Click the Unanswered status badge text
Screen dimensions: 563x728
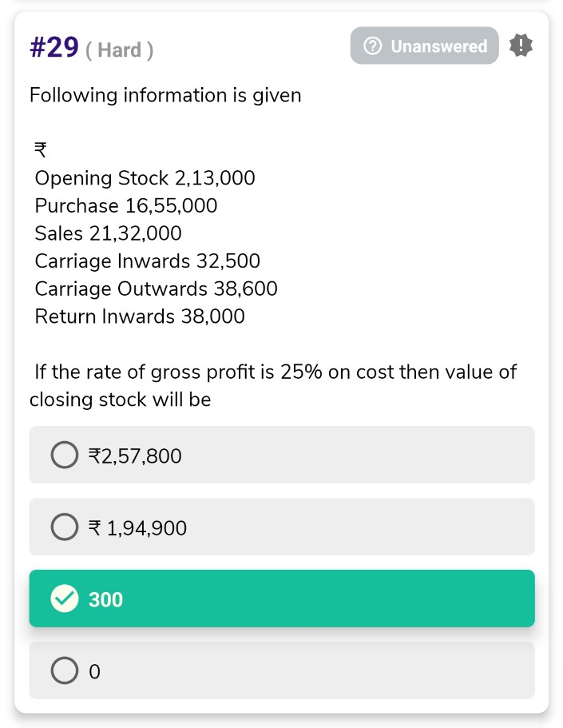pos(438,46)
